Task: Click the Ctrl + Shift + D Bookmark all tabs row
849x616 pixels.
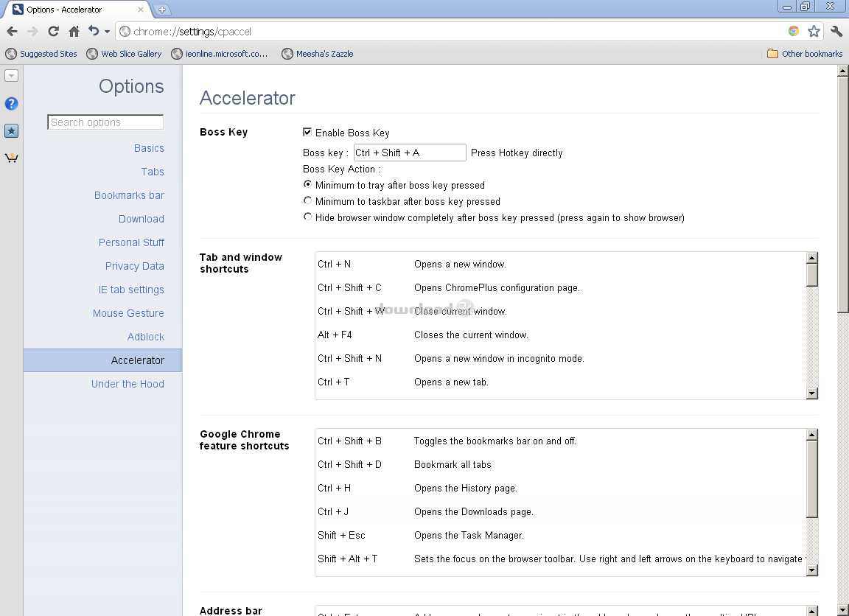Action: pos(560,464)
